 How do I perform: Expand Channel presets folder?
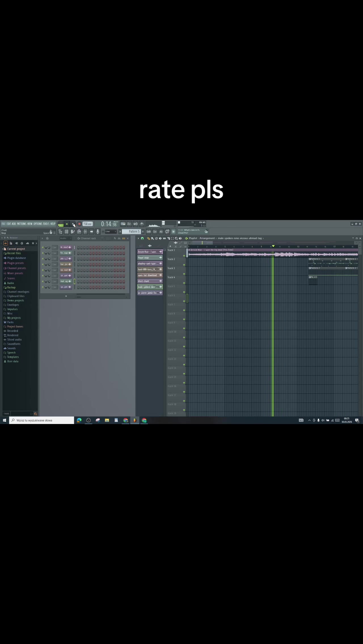16,268
